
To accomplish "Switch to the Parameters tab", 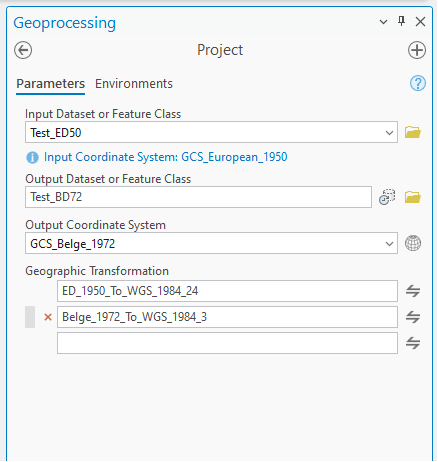I will click(50, 84).
